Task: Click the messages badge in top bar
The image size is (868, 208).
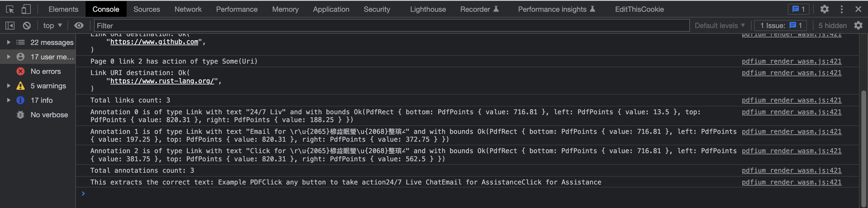Action: (x=798, y=9)
